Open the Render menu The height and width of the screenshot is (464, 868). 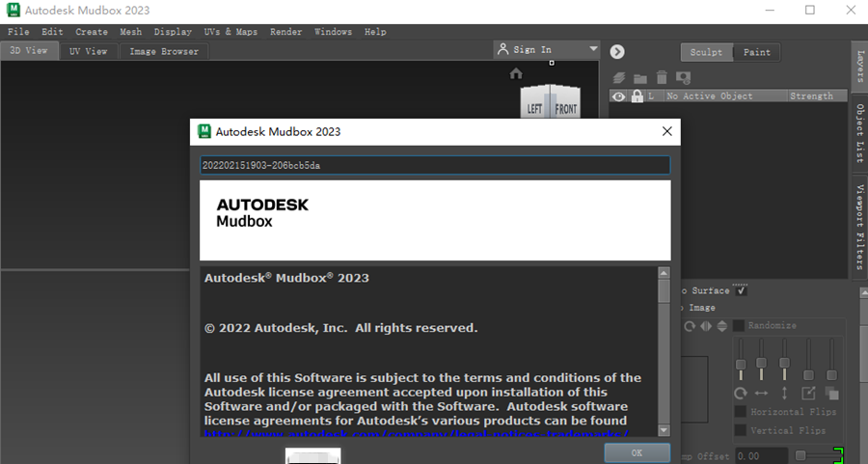285,32
